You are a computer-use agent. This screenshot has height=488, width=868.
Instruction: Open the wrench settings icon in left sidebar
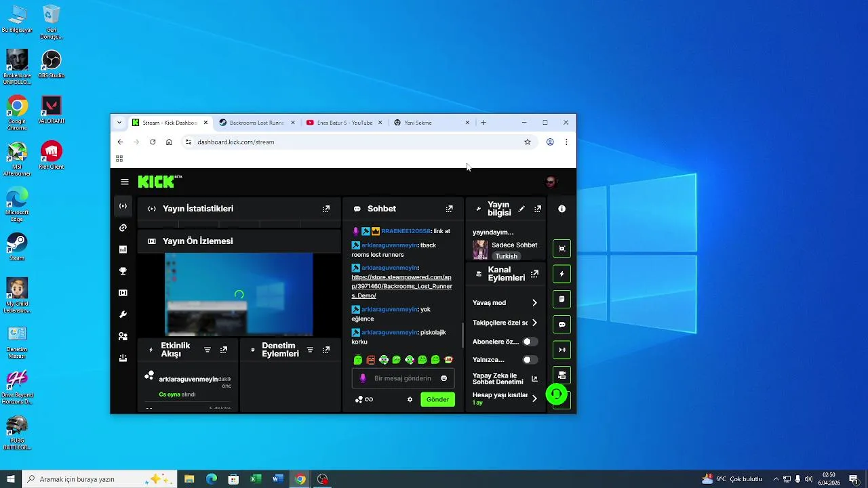[x=123, y=314]
